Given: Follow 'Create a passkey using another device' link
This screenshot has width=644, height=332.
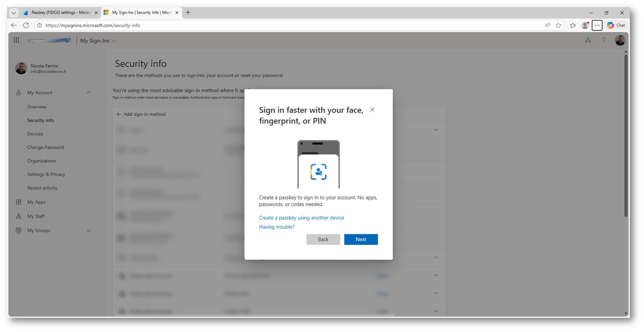Looking at the screenshot, I should click(302, 218).
